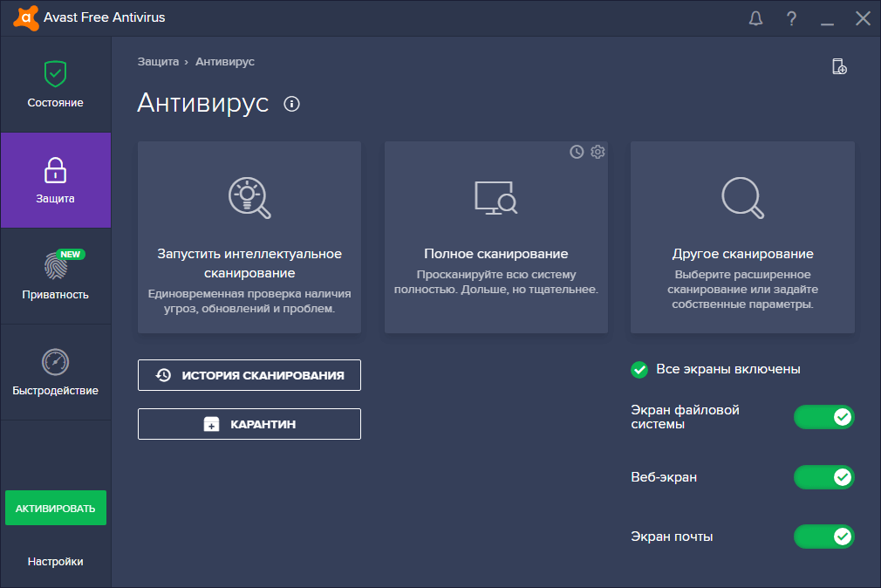This screenshot has height=588, width=881.
Task: Select the magnifying glass icon for Другое сканирование
Action: tap(741, 197)
